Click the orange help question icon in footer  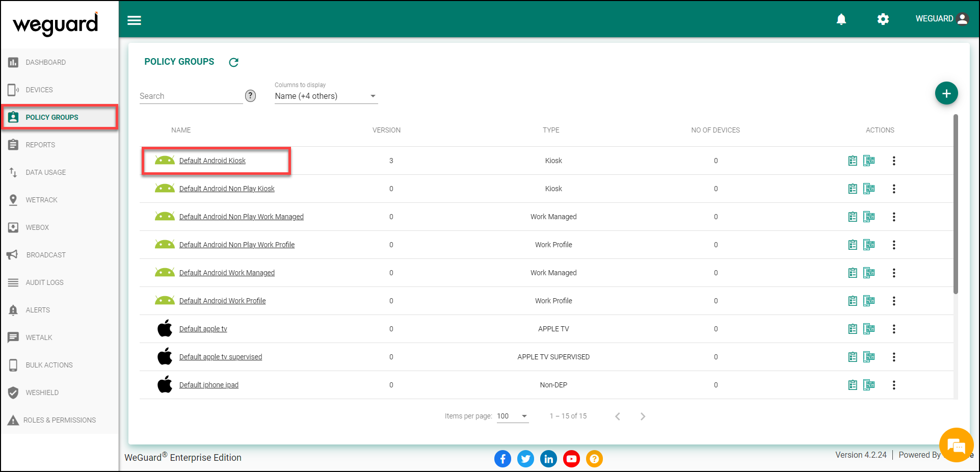pos(594,459)
